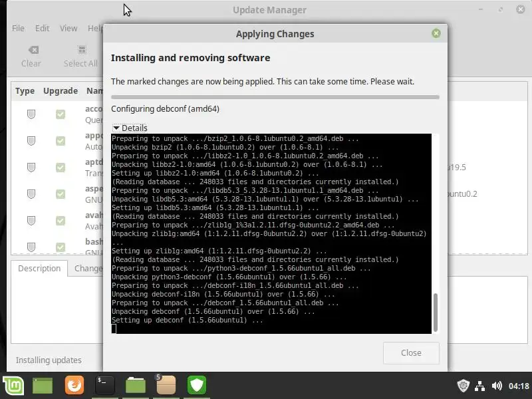The height and width of the screenshot is (399, 532).
Task: Click 'Installing updates' status bar text
Action: click(x=49, y=360)
